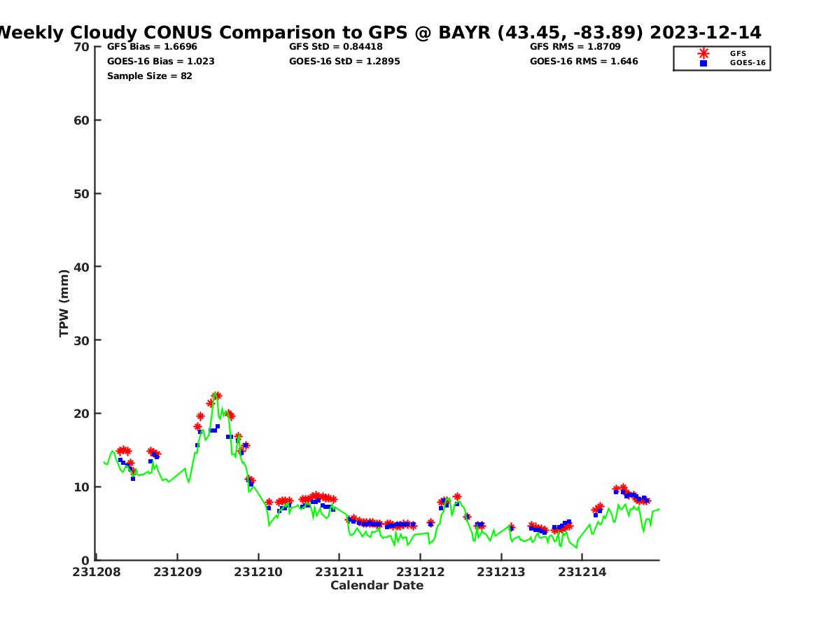Click the GFS StD = 0.84418 statistic

coord(335,47)
